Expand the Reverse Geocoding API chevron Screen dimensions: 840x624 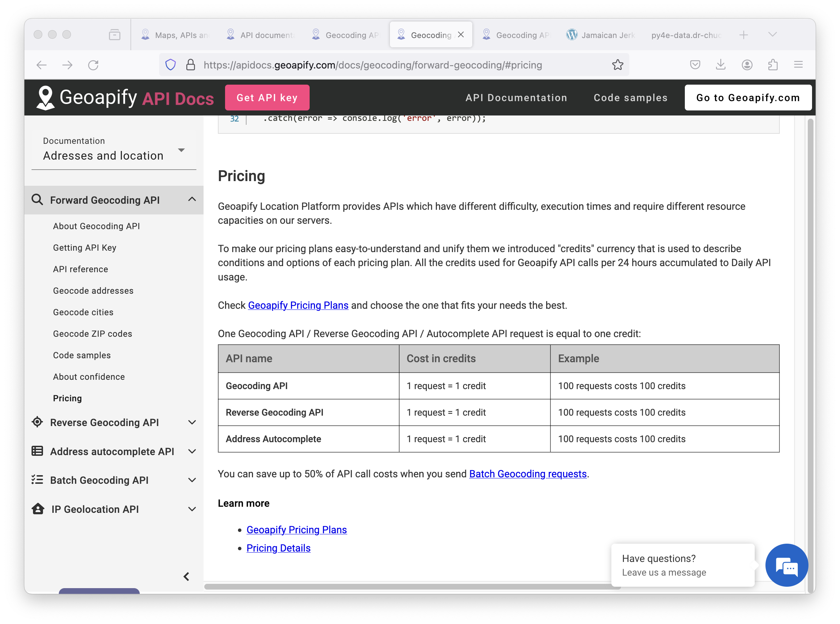(192, 422)
